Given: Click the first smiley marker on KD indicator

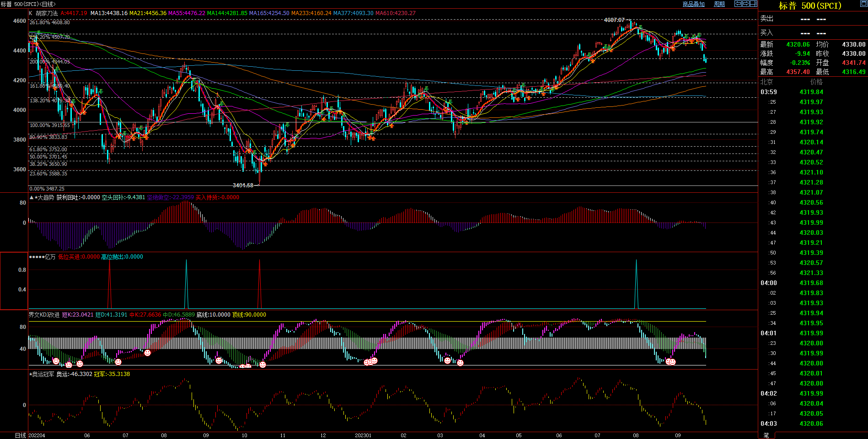Looking at the screenshot, I should coord(56,361).
